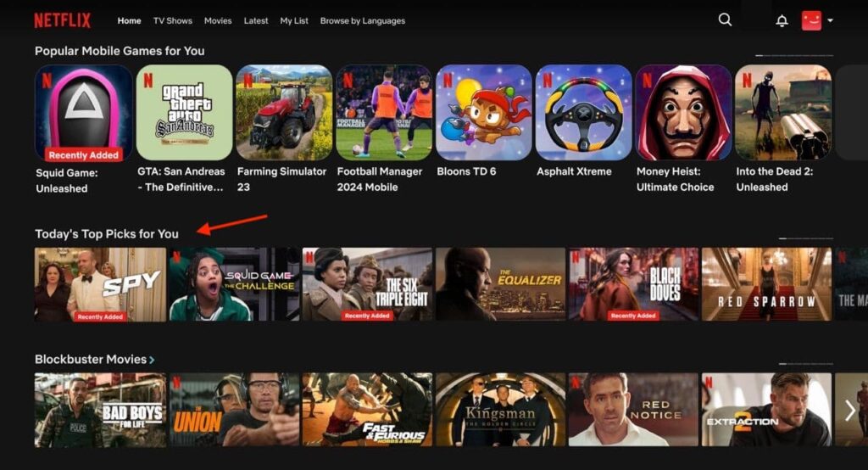Open The Equalizer thumbnail

(x=500, y=284)
